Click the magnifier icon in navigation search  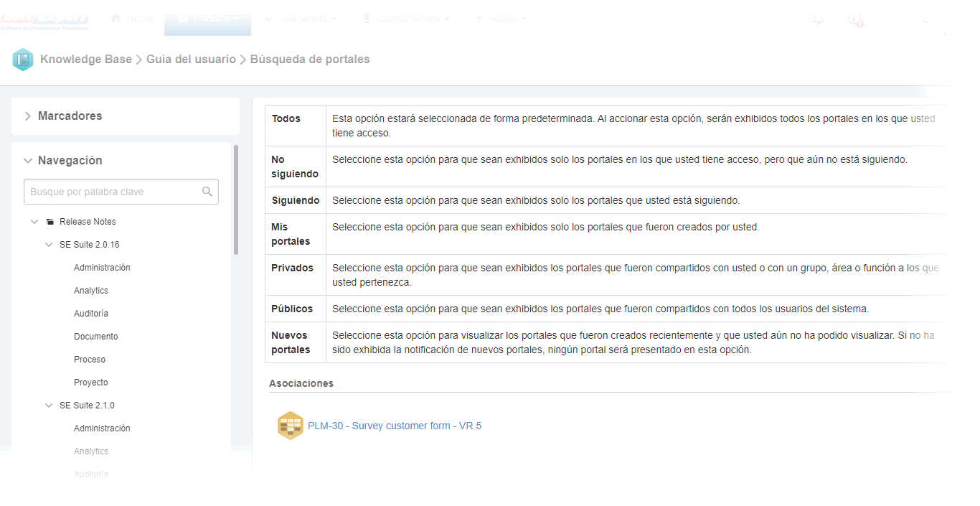(x=207, y=192)
